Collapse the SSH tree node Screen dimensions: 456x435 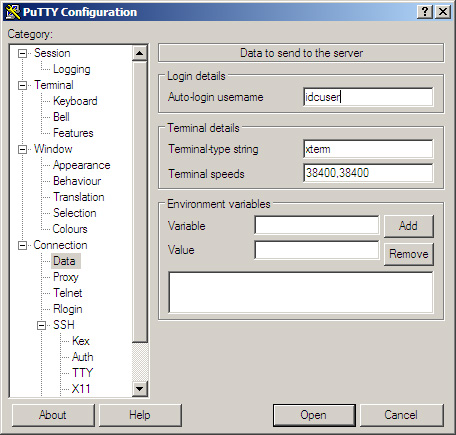point(41,325)
